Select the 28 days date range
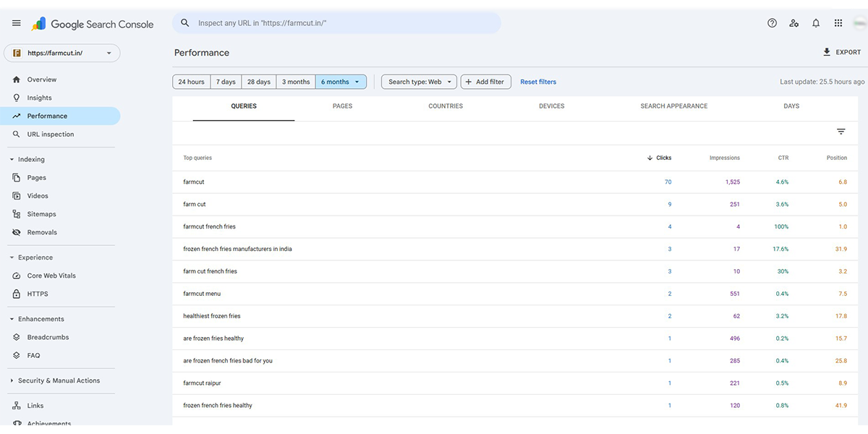 tap(259, 82)
